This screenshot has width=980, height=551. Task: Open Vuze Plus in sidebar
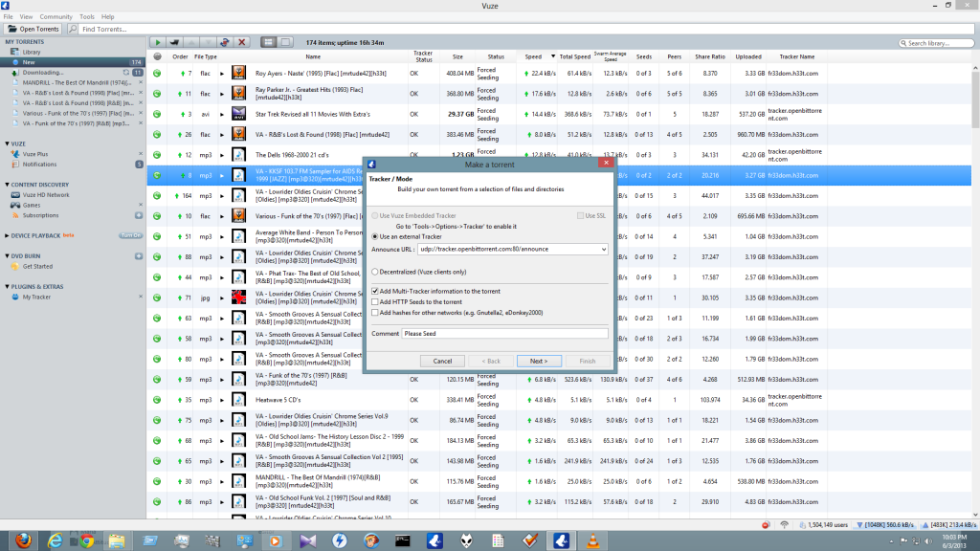[x=35, y=154]
